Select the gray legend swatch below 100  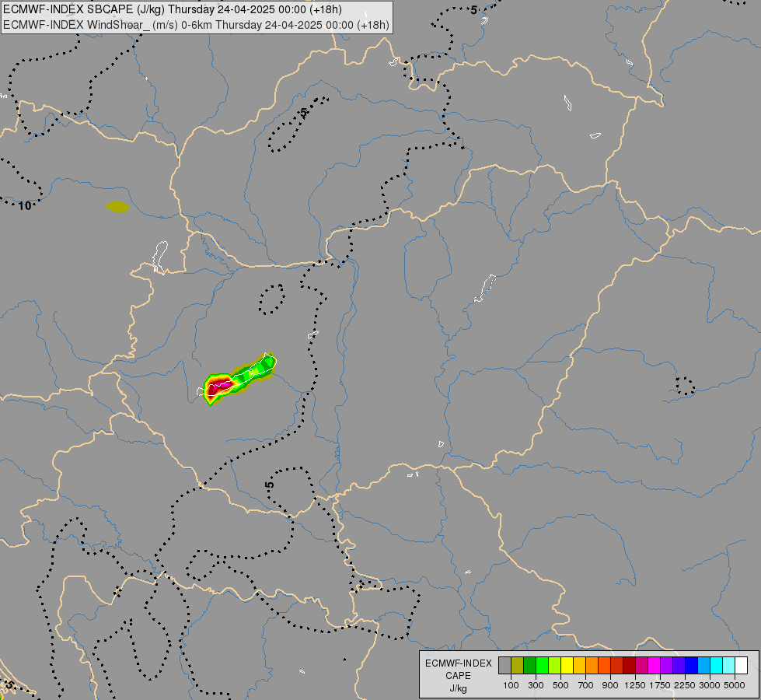(x=504, y=665)
